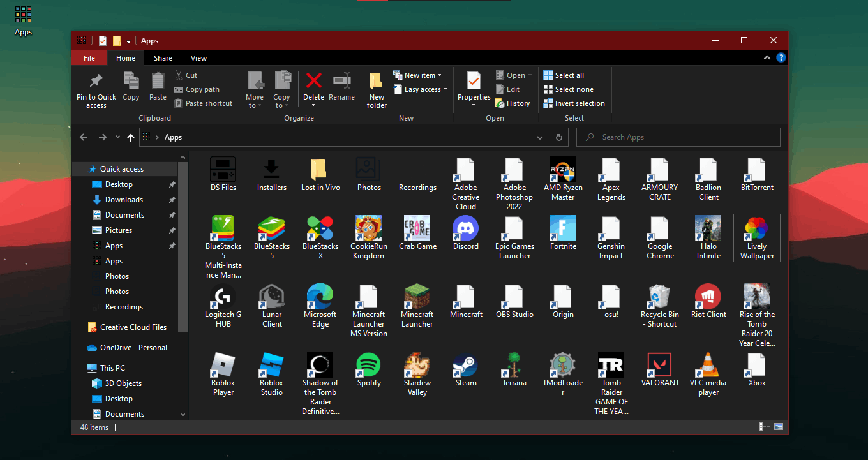868x460 pixels.
Task: Click the Select all button
Action: [x=564, y=75]
